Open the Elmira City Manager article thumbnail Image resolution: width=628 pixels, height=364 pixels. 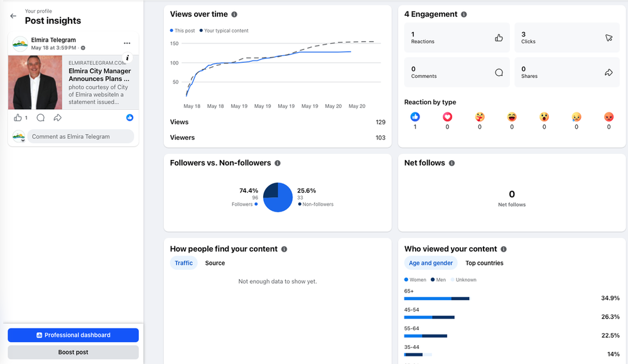(x=35, y=82)
